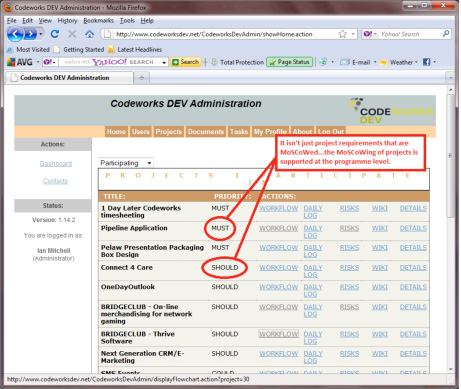This screenshot has height=389, width=461.
Task: Click the AVG toolbar logo
Action: pyautogui.click(x=20, y=62)
